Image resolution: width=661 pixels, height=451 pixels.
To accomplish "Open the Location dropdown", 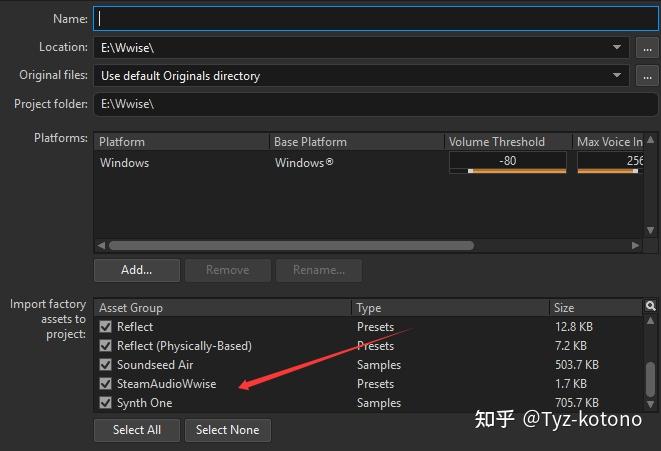I will (x=617, y=47).
